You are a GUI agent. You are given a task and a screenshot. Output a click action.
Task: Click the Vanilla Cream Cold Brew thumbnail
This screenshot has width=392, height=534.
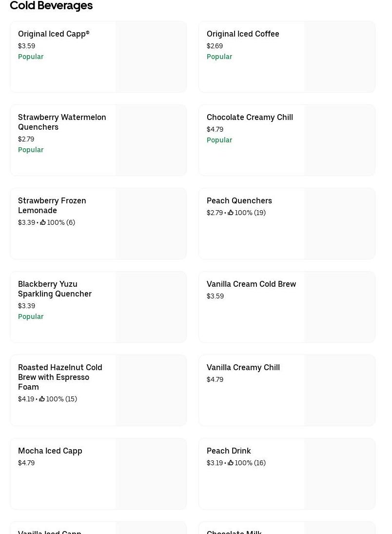340,307
